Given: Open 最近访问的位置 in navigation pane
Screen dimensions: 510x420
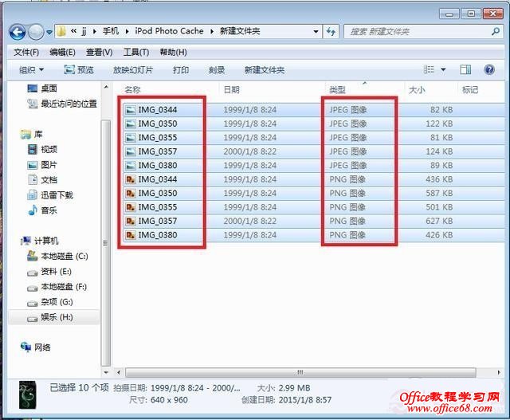Looking at the screenshot, I should pos(62,104).
